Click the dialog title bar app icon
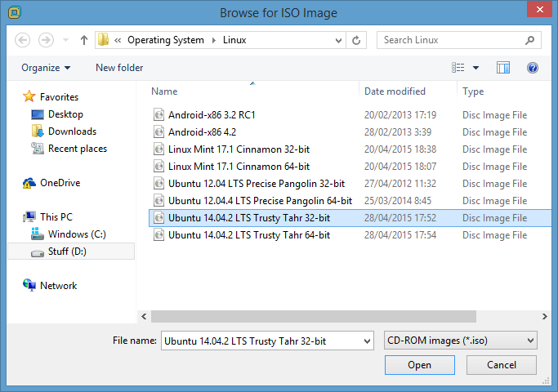Screen dimensions: 558x392 (x=15, y=12)
